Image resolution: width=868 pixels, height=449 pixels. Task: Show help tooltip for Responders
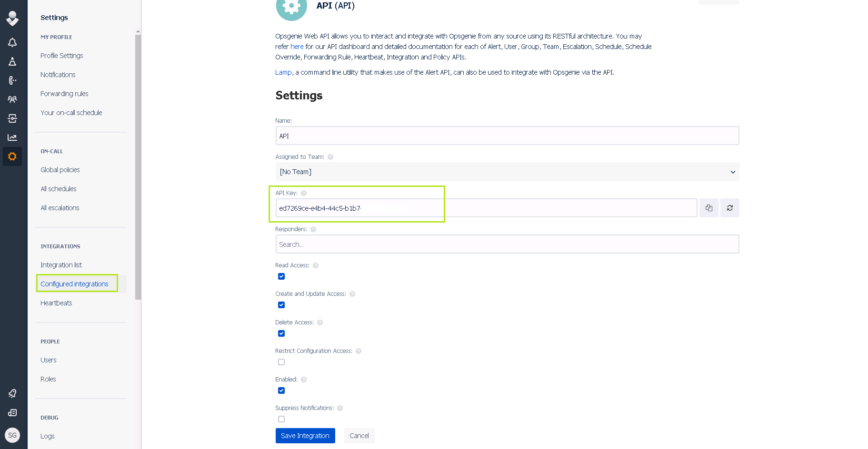click(x=313, y=229)
